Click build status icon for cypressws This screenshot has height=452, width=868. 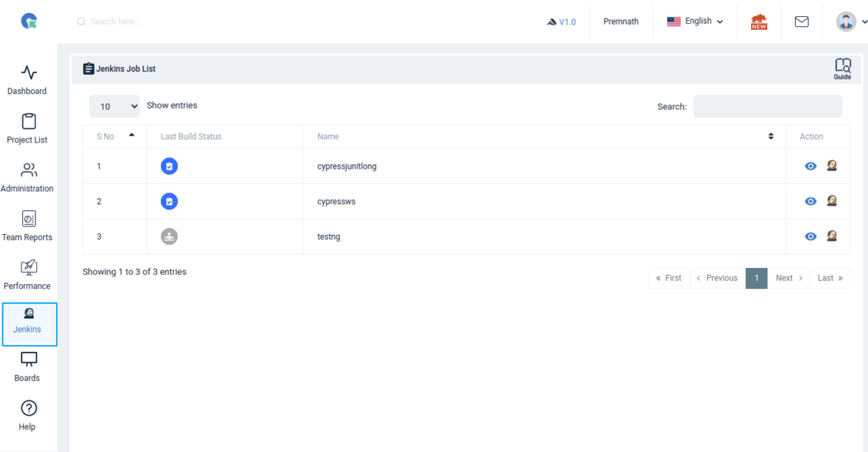[170, 202]
